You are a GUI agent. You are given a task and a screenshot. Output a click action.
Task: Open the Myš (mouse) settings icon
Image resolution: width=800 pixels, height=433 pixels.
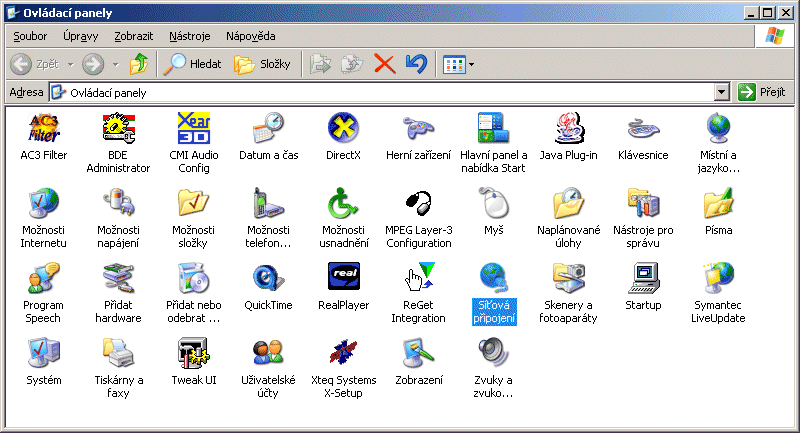(493, 204)
